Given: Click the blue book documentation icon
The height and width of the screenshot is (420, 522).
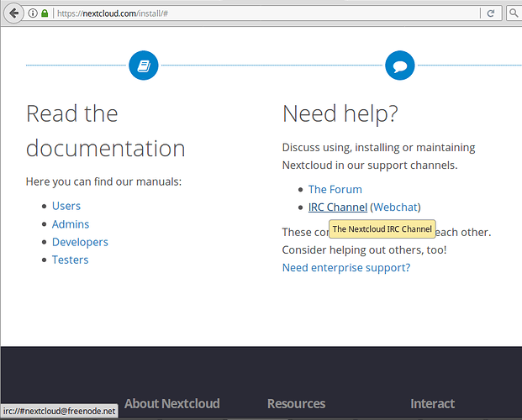Looking at the screenshot, I should [144, 66].
